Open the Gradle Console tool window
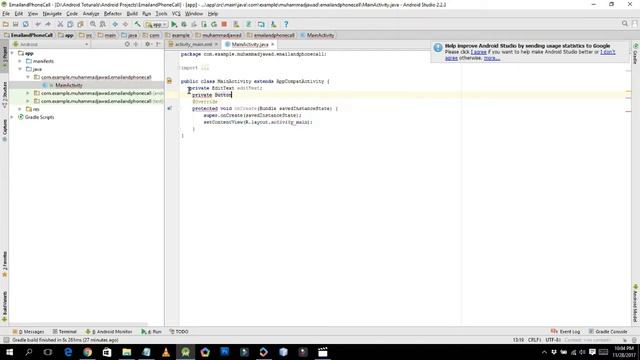The height and width of the screenshot is (360, 640). click(x=608, y=331)
